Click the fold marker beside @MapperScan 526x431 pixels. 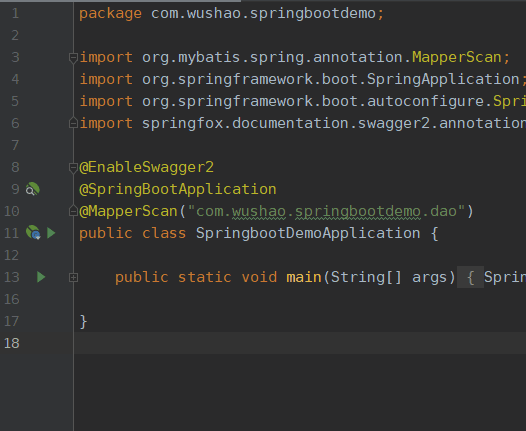click(73, 211)
